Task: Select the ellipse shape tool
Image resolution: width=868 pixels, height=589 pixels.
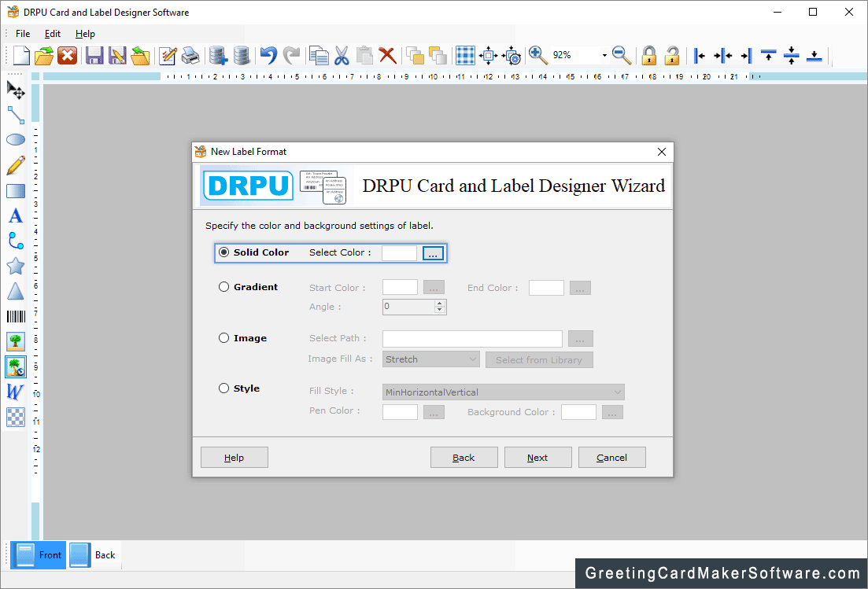Action: coord(16,140)
